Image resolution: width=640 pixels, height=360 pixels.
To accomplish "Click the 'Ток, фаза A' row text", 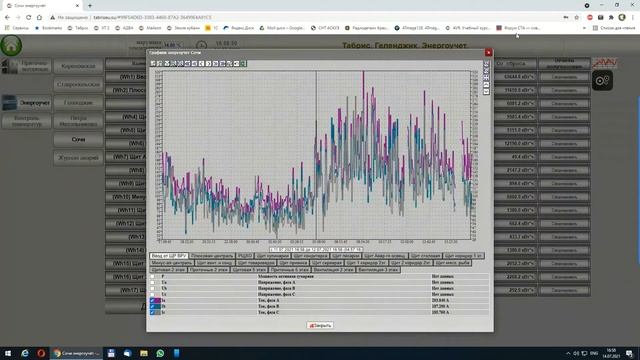I will tap(269, 300).
